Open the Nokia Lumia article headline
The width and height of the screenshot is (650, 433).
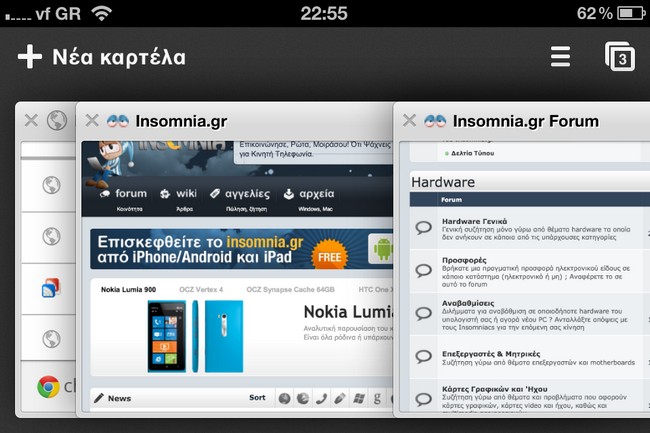tap(348, 312)
